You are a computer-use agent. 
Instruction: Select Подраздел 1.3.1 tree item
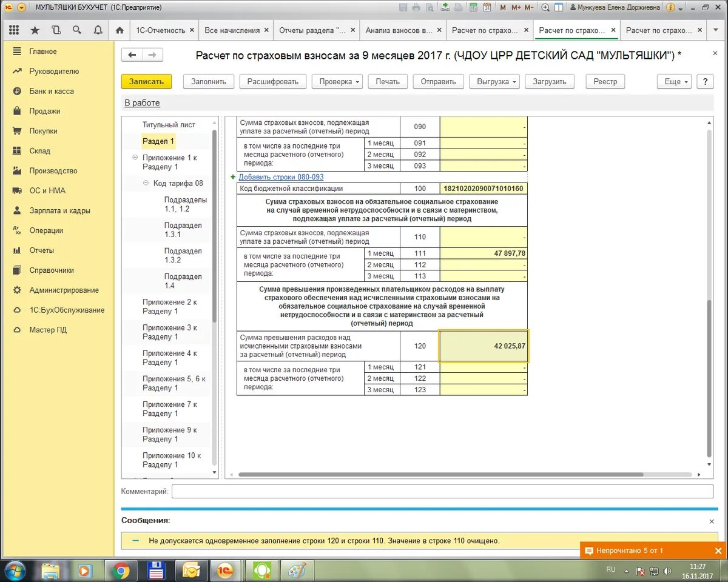(x=183, y=230)
